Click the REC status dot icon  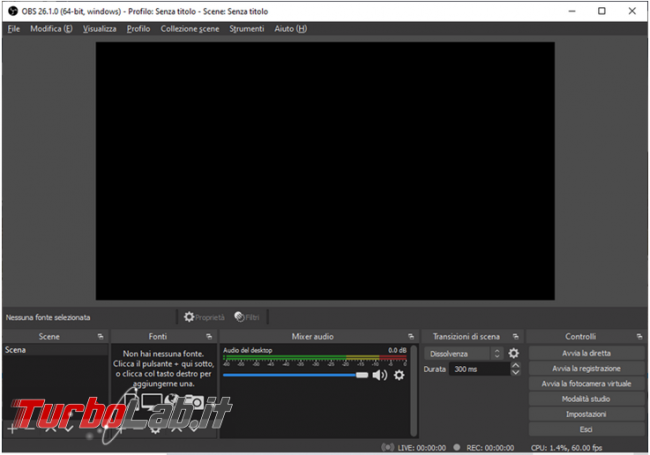(456, 447)
